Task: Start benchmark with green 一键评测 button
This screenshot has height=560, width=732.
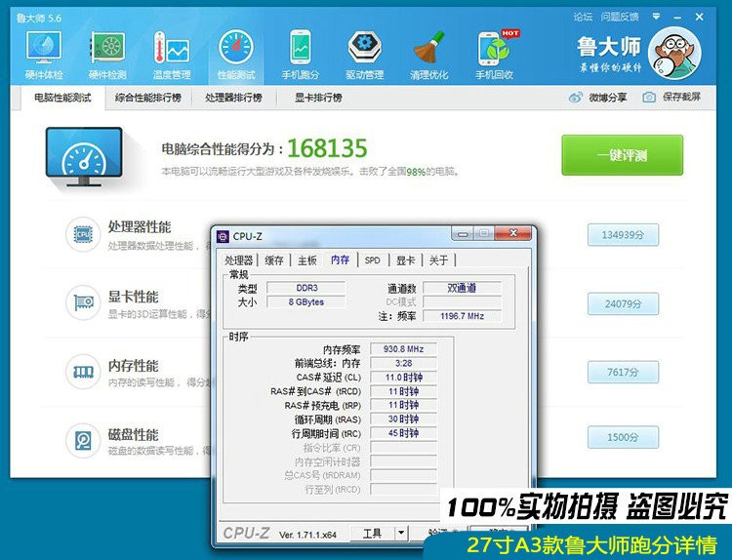Action: pos(622,155)
